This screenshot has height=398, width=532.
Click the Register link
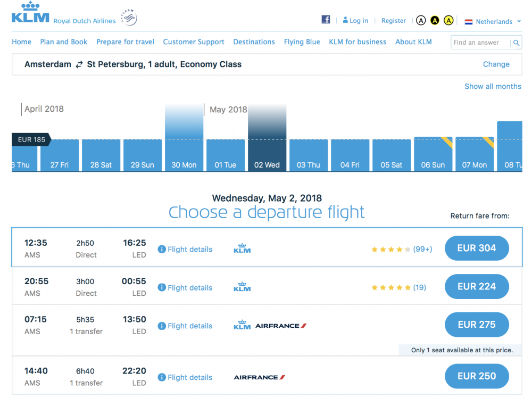coord(394,21)
